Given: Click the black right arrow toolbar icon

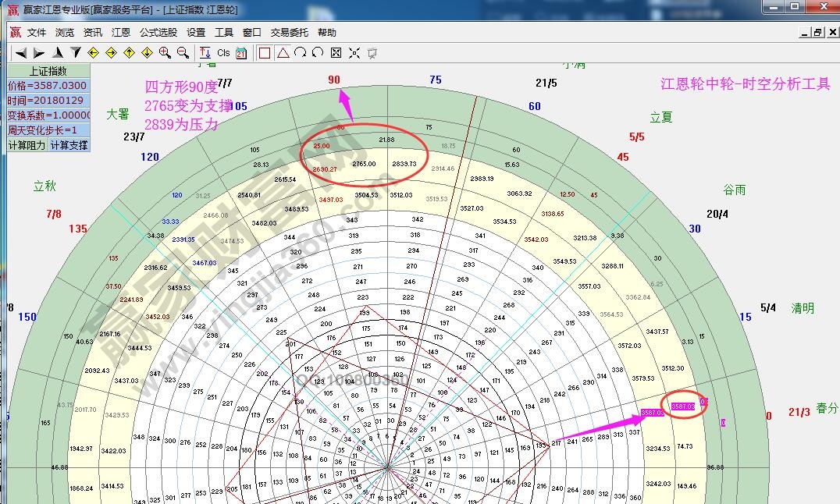Looking at the screenshot, I should pos(39,53).
